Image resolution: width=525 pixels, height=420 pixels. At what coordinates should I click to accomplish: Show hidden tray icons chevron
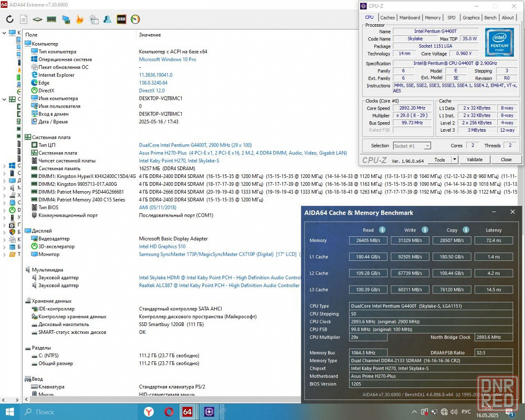[414, 412]
